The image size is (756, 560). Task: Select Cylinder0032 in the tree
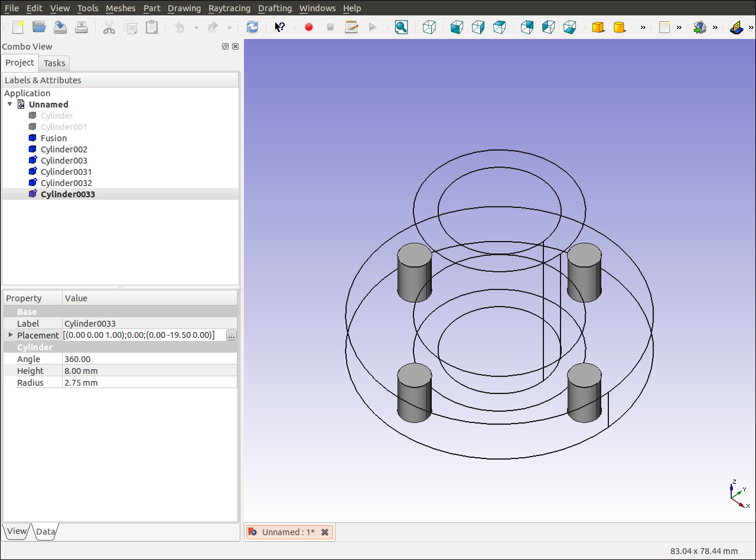[x=66, y=183]
